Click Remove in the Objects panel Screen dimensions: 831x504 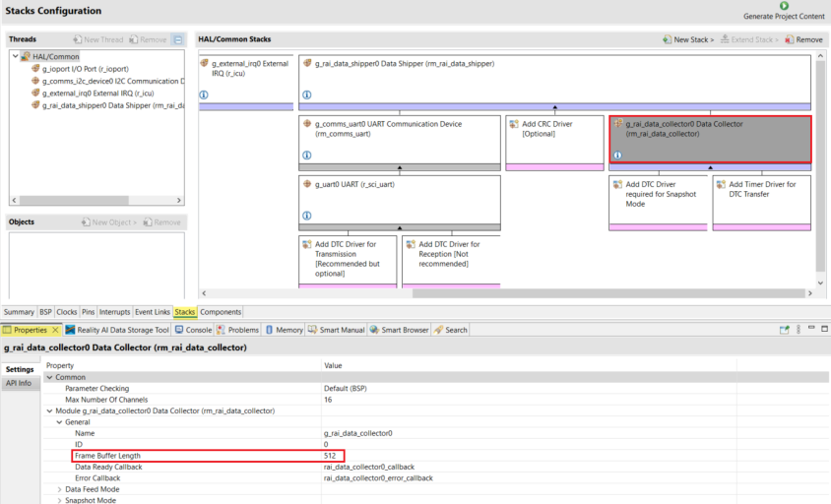coord(161,222)
